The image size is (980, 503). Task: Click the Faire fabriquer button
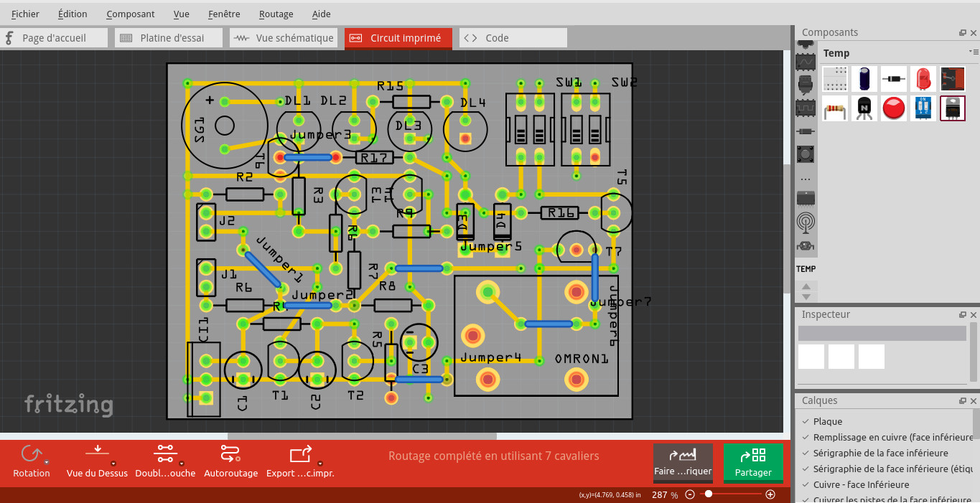click(x=683, y=463)
